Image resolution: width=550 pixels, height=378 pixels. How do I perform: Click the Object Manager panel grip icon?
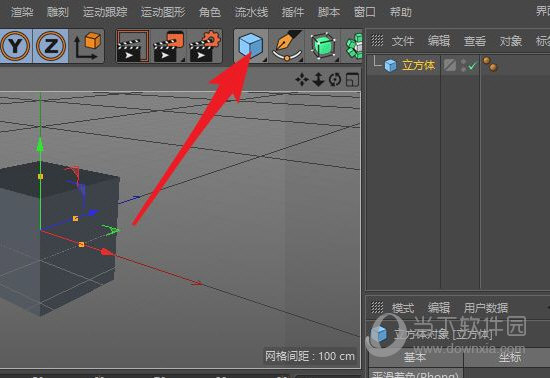[377, 40]
